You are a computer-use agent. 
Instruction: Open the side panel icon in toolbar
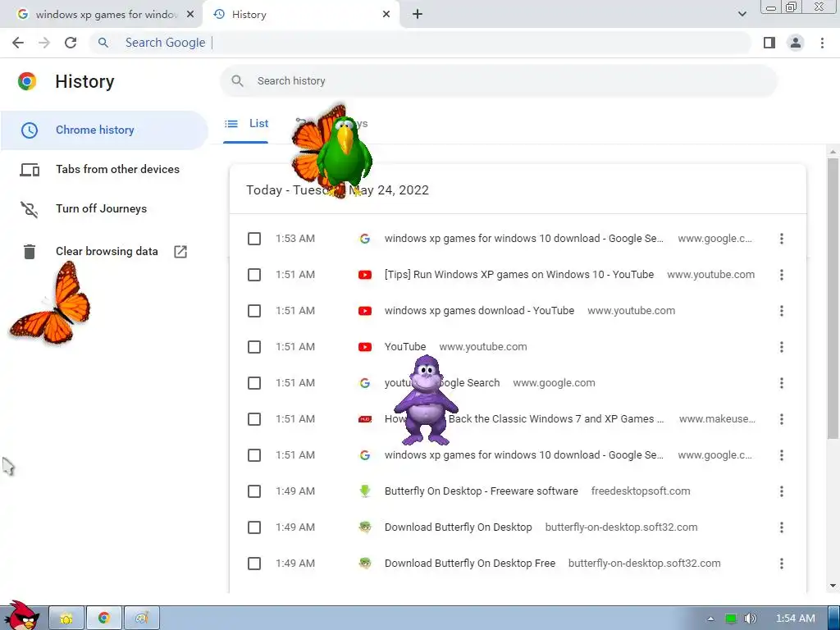pos(769,43)
